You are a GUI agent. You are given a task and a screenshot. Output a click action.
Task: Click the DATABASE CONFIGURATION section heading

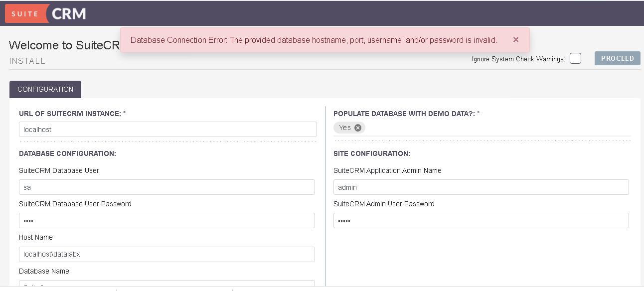pos(68,153)
